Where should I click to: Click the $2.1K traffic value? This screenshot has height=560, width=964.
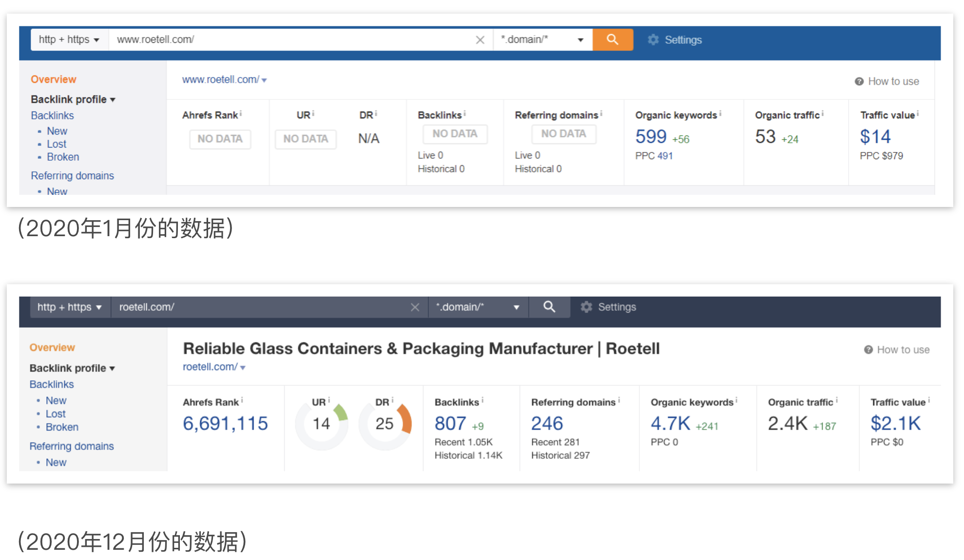pos(896,424)
